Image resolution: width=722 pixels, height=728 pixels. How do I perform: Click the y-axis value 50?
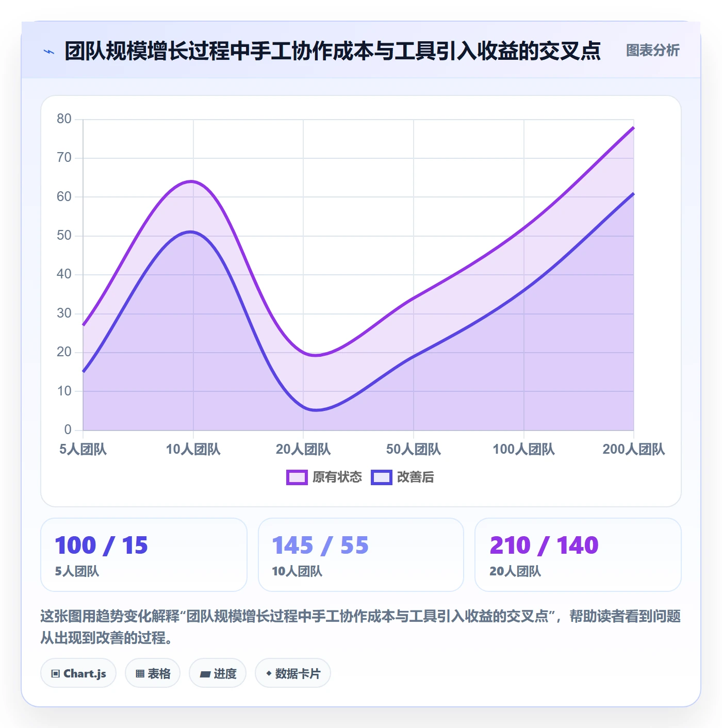64,236
